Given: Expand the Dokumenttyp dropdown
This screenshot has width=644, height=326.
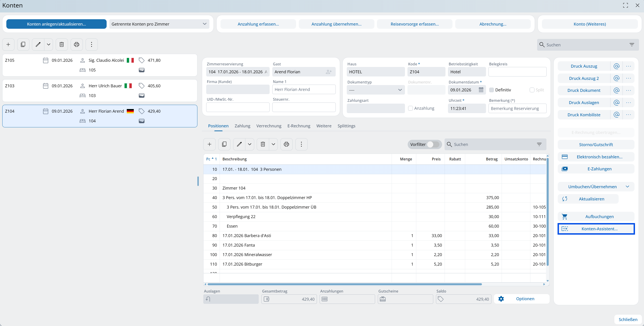Looking at the screenshot, I should tap(376, 90).
